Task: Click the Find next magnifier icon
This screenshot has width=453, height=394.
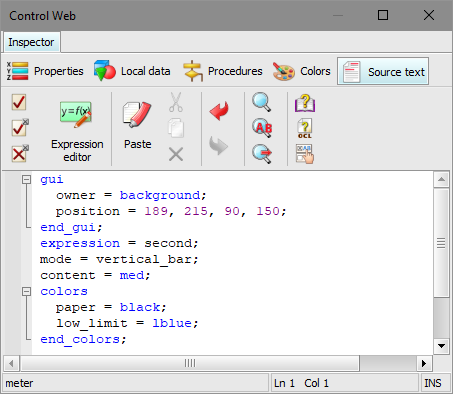Action: [262, 153]
